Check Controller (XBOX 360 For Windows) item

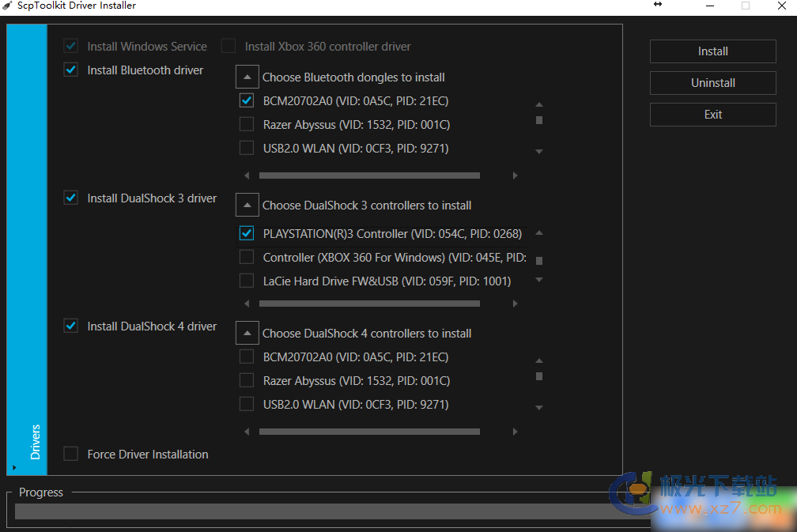coord(247,258)
